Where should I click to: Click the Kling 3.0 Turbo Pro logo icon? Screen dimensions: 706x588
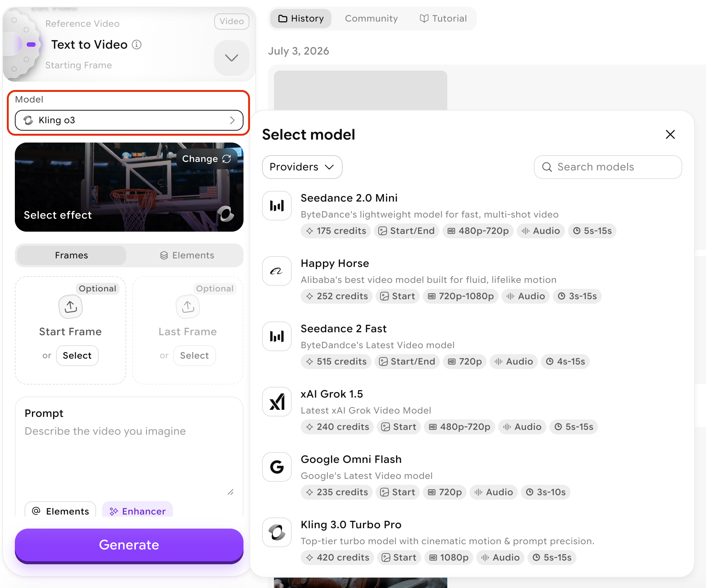[x=277, y=532]
